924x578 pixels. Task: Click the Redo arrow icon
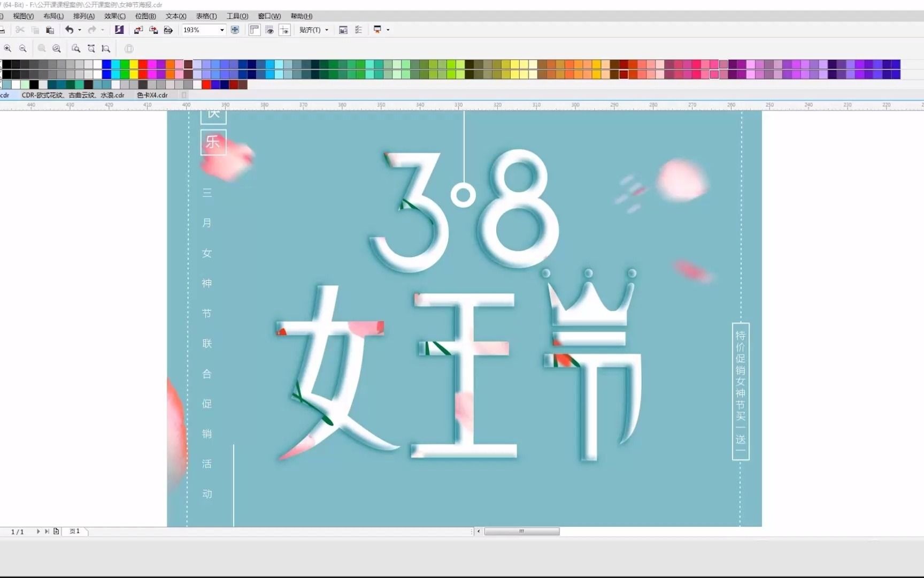(92, 30)
